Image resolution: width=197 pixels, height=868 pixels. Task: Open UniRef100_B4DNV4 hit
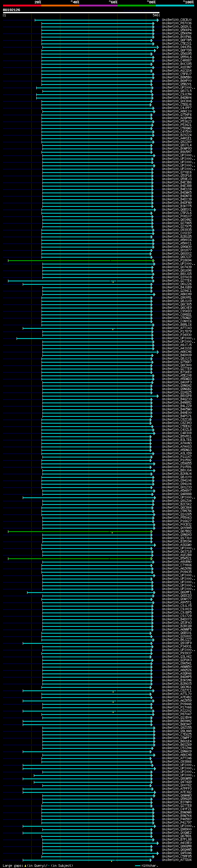coord(176,98)
